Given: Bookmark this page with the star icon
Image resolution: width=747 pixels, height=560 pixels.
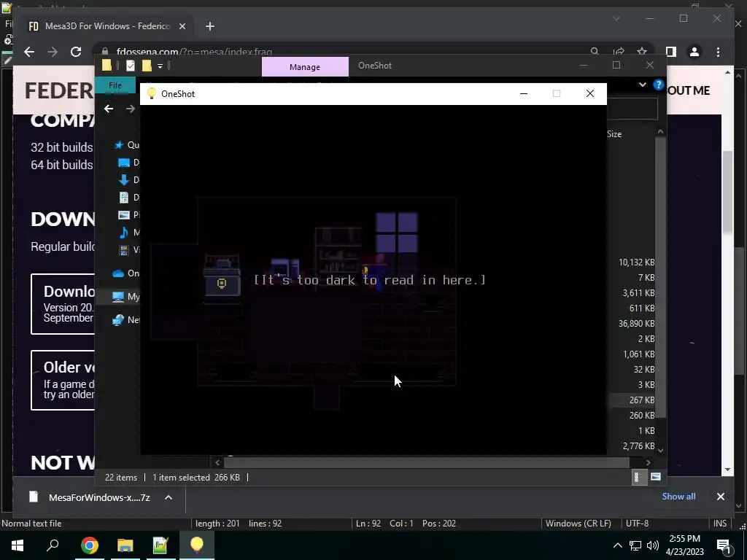Looking at the screenshot, I should pos(642,52).
